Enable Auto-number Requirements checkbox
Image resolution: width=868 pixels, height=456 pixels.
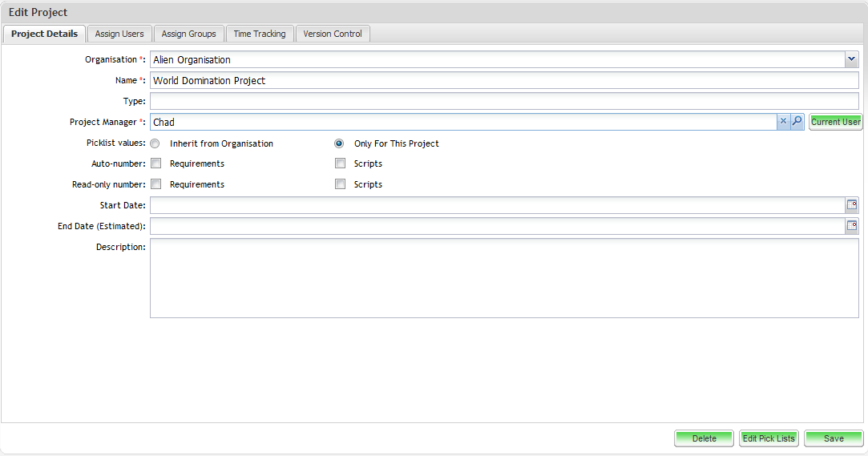point(156,163)
